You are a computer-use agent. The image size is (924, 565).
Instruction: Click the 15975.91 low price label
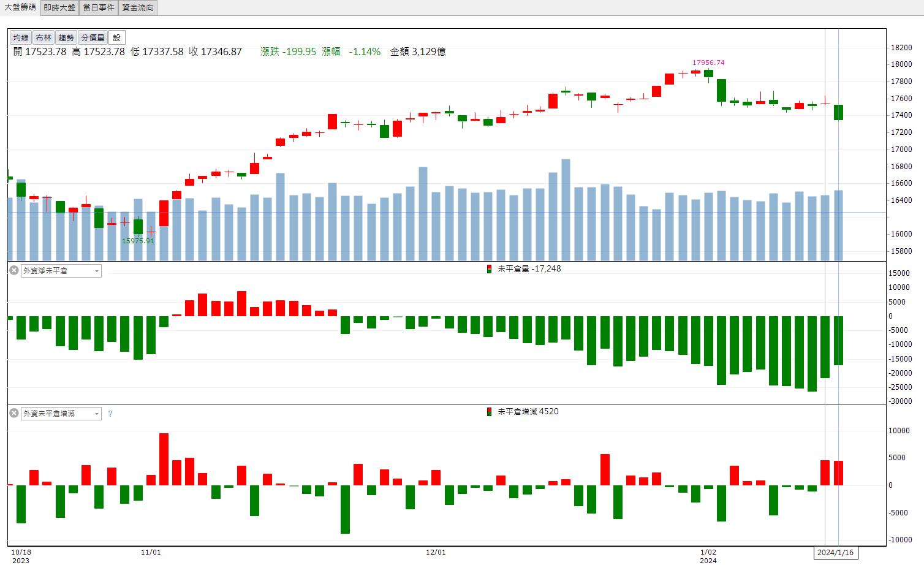tap(138, 241)
